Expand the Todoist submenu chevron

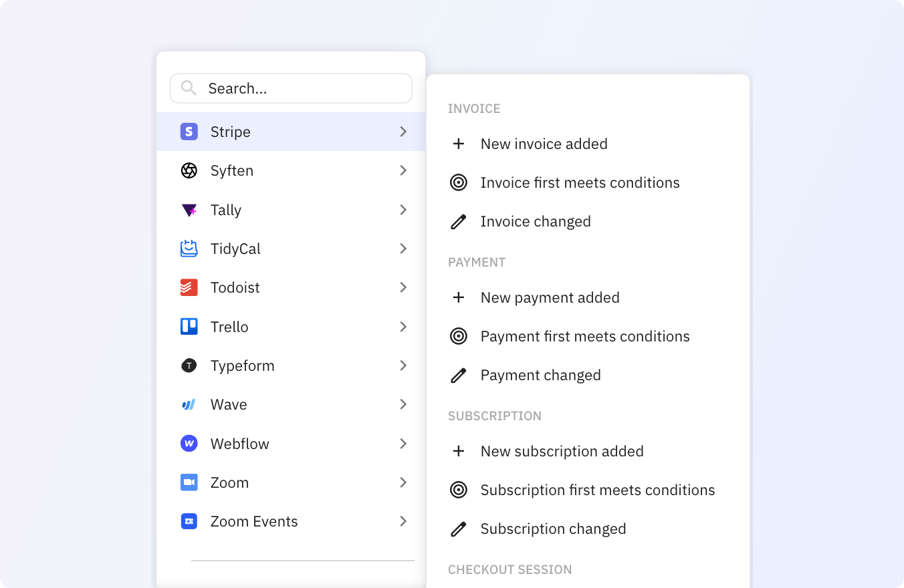pyautogui.click(x=403, y=287)
